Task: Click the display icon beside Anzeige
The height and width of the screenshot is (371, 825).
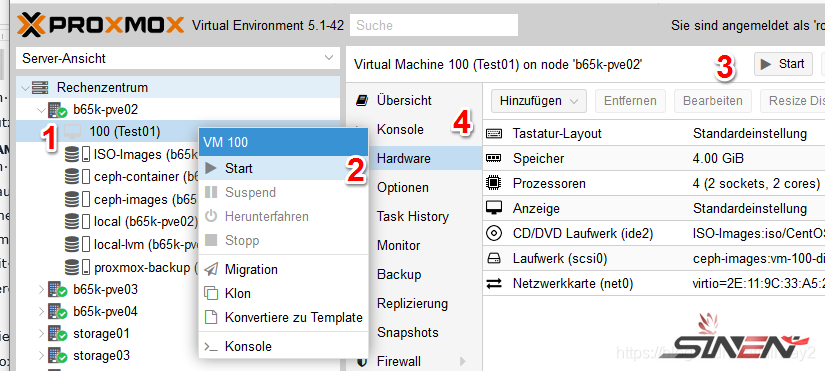Action: (x=494, y=208)
